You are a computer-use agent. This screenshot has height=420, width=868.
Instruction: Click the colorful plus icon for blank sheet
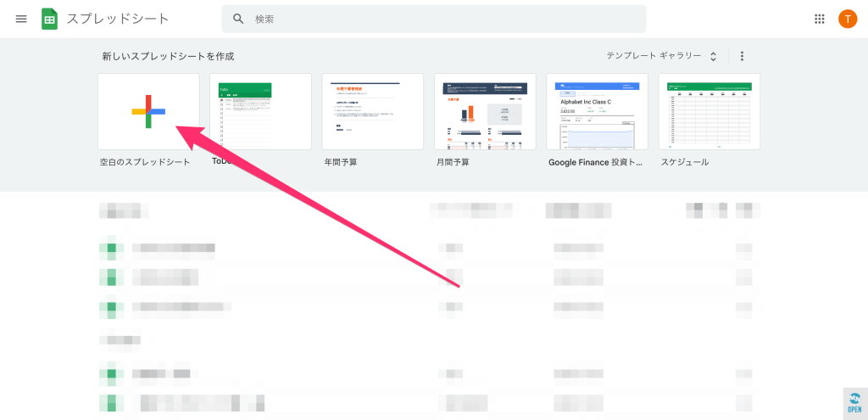pos(148,111)
